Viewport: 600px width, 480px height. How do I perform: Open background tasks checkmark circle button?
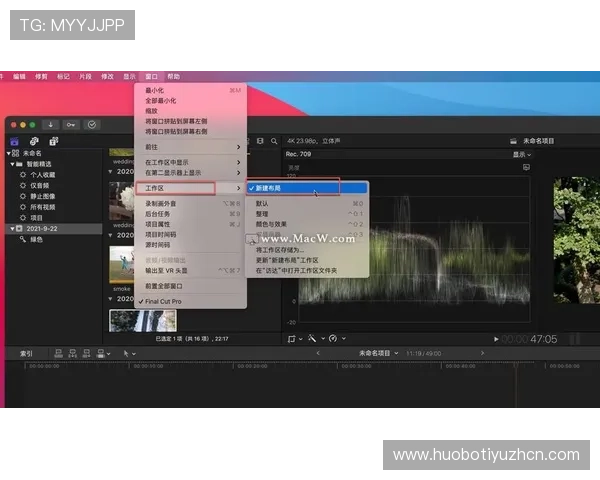pos(92,125)
